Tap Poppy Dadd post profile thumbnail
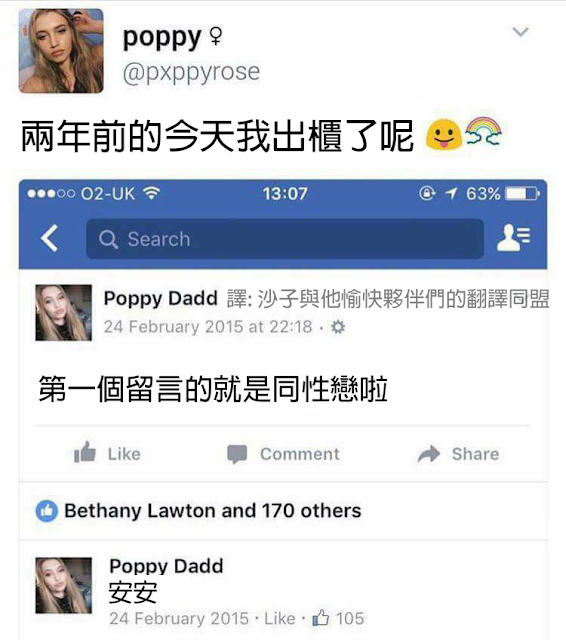 coord(64,313)
